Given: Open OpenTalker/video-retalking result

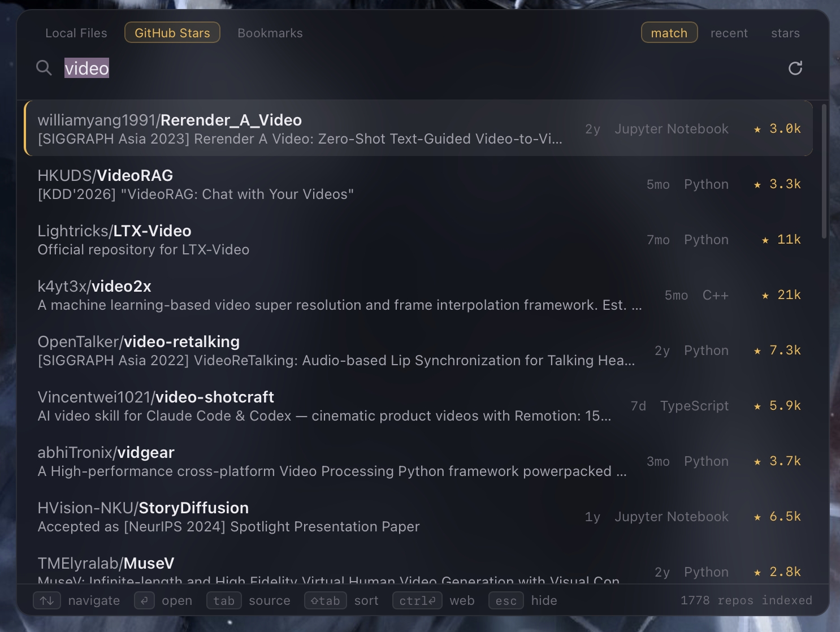Looking at the screenshot, I should pos(418,350).
